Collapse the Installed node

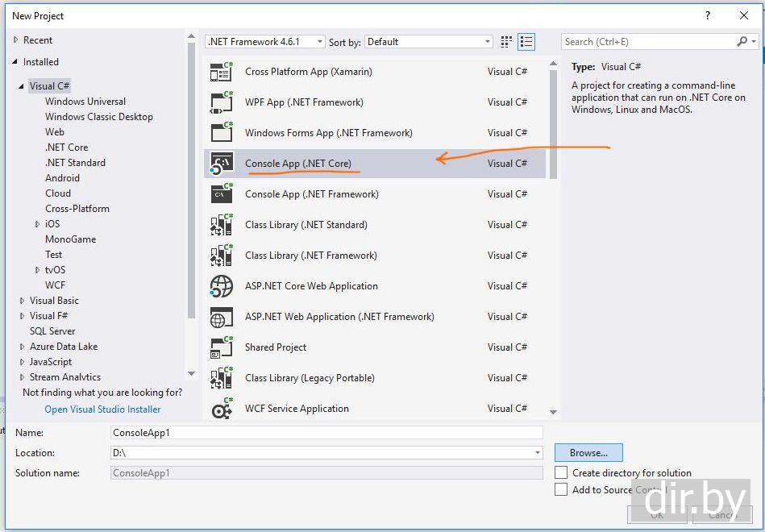tap(15, 62)
